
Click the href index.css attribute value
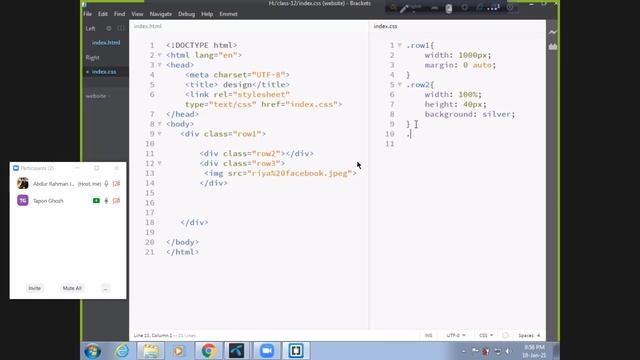point(311,104)
